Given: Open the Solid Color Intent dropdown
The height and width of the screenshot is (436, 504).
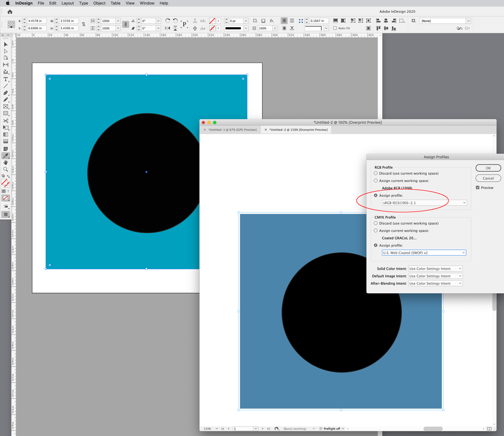Looking at the screenshot, I should [x=435, y=269].
